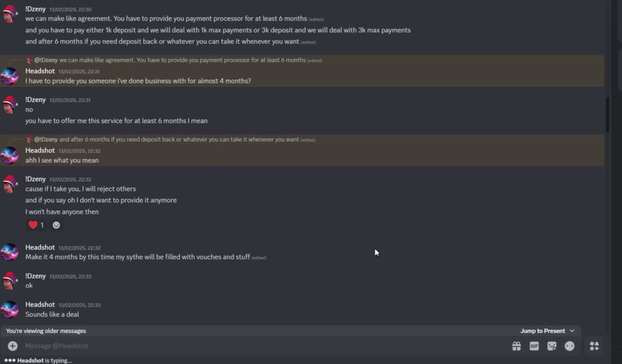
Task: Add a reaction with the smiley icon
Action: point(57,225)
